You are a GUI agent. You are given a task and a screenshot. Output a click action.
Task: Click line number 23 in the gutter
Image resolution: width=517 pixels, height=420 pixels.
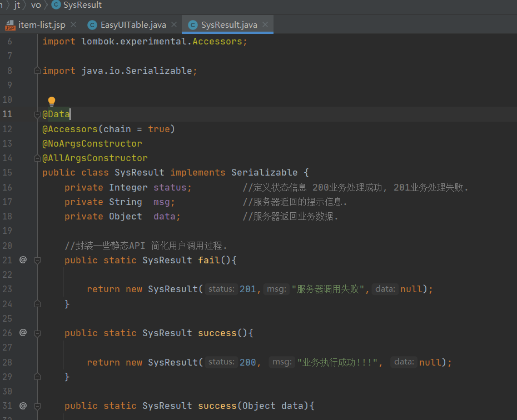(x=7, y=289)
